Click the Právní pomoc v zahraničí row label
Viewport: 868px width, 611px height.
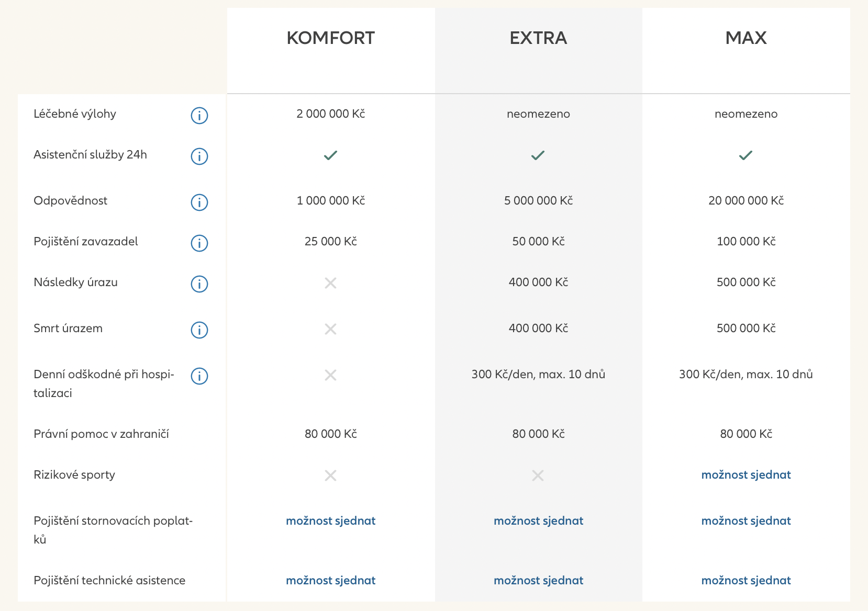coord(101,434)
